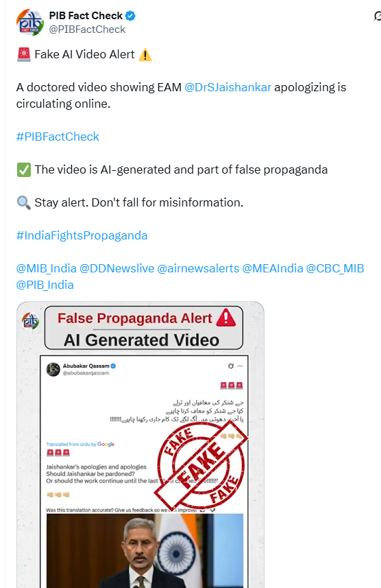Open the @CBC_MIB mention
The width and height of the screenshot is (381, 588).
pyautogui.click(x=335, y=268)
